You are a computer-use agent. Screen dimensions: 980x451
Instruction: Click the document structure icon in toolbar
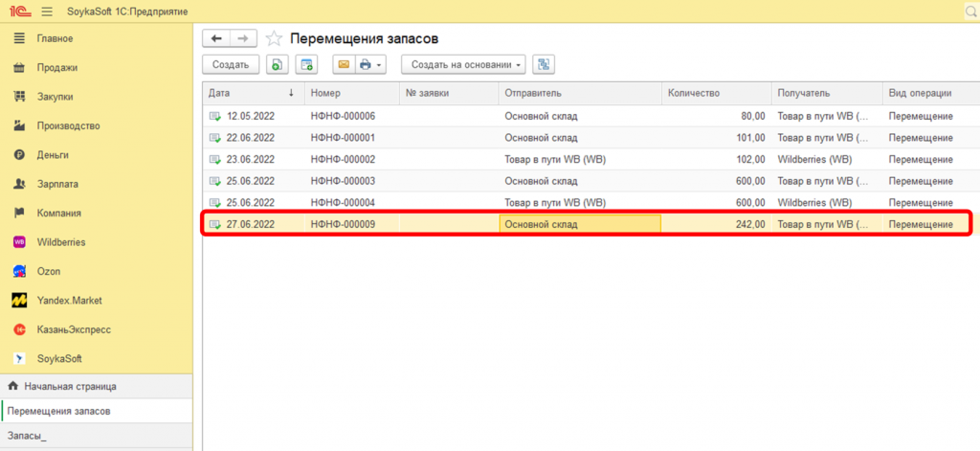coord(544,65)
